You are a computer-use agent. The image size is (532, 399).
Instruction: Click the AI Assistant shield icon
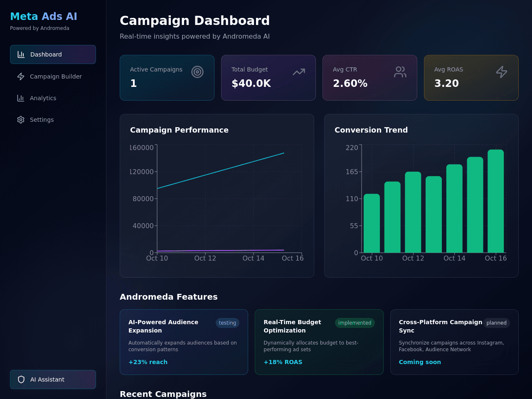(21, 379)
